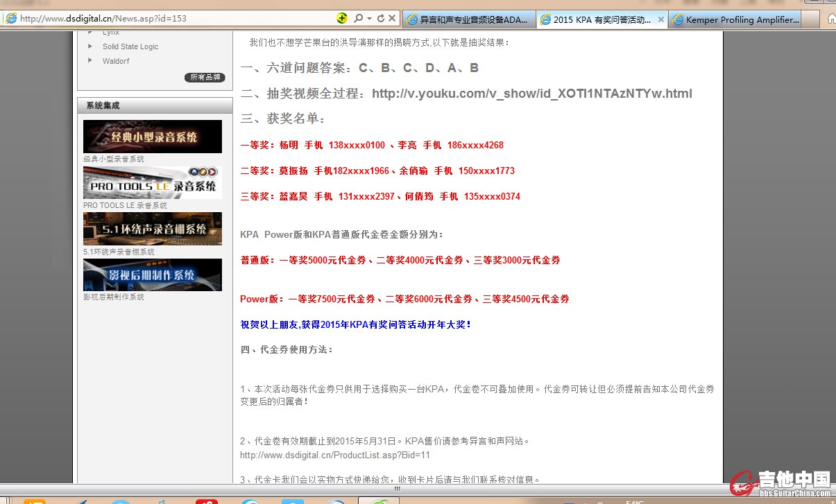This screenshot has height=504, width=836.
Task: Click the 经典小型录音系统 caption link
Action: click(114, 159)
